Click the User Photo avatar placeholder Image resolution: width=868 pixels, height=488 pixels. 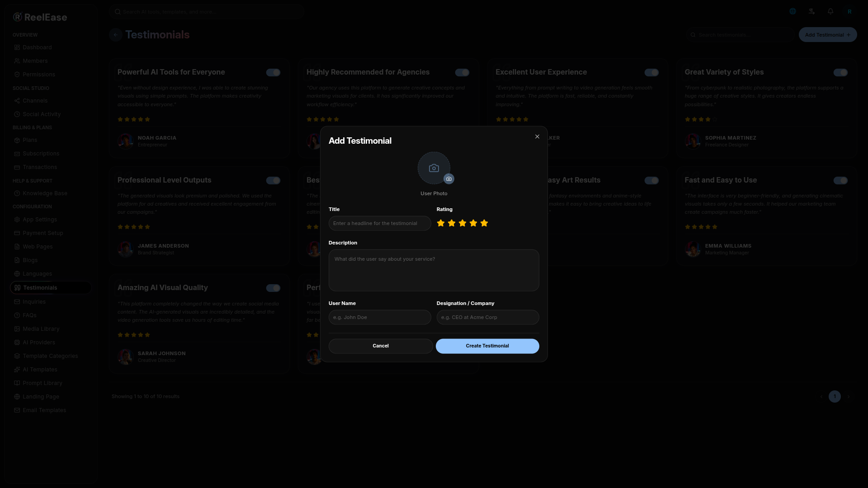(x=434, y=168)
